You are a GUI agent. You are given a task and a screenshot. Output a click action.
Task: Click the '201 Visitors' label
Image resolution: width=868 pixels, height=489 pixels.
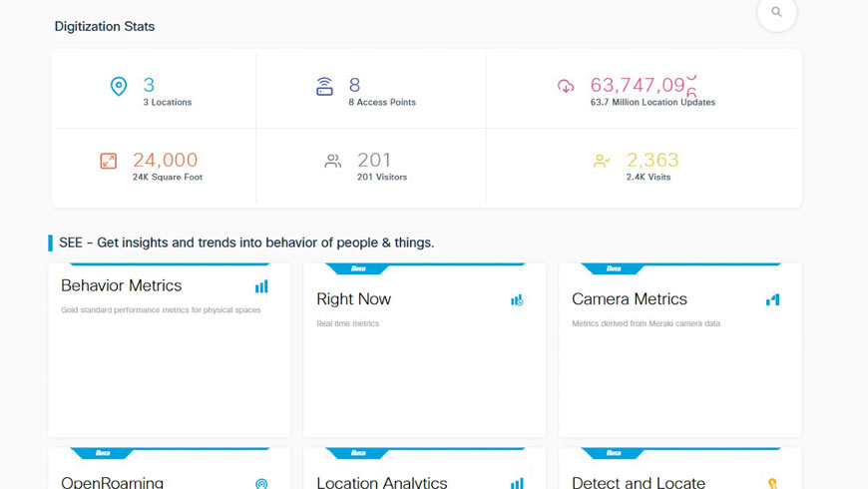(382, 177)
